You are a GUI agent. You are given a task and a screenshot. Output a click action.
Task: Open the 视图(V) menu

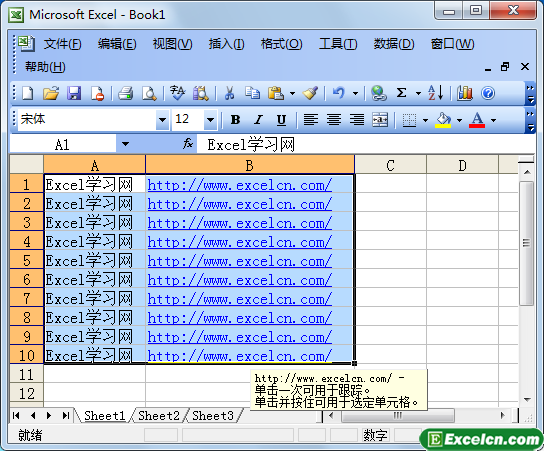pos(172,44)
